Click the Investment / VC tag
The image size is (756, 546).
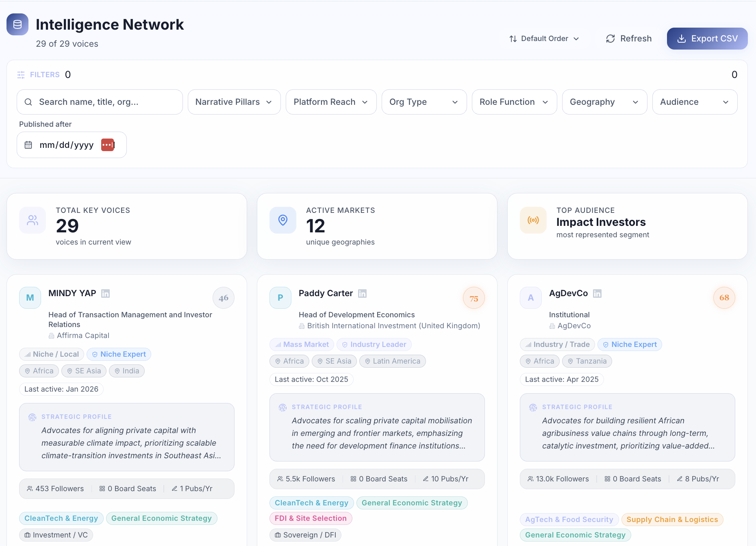coord(56,535)
